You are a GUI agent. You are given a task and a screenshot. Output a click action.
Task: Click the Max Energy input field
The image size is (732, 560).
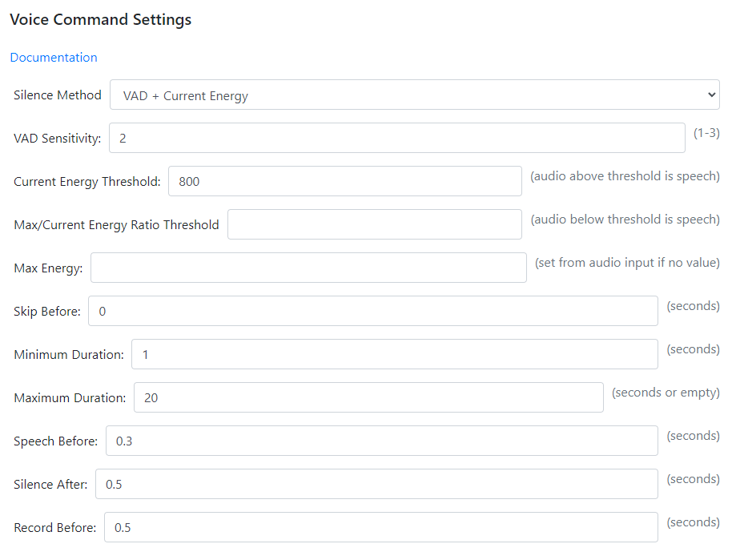point(308,268)
